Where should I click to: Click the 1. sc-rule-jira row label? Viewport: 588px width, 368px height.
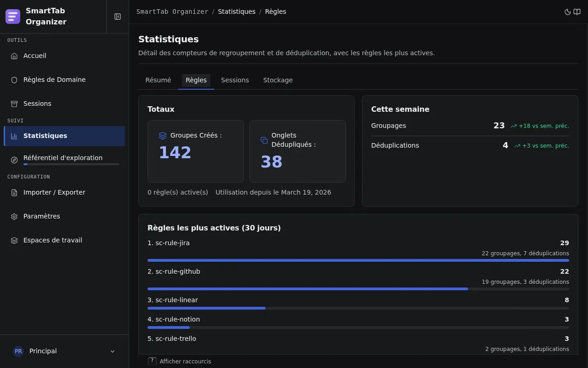(169, 243)
